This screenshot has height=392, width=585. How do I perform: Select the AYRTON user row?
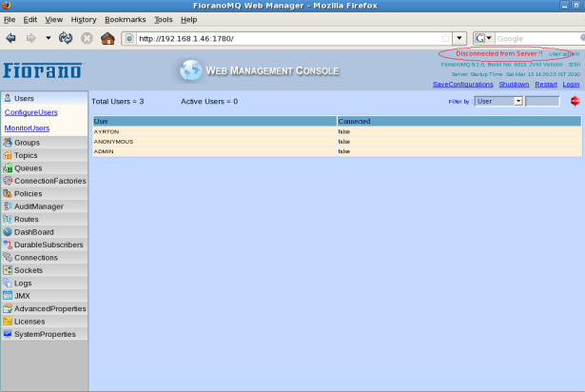pos(337,132)
